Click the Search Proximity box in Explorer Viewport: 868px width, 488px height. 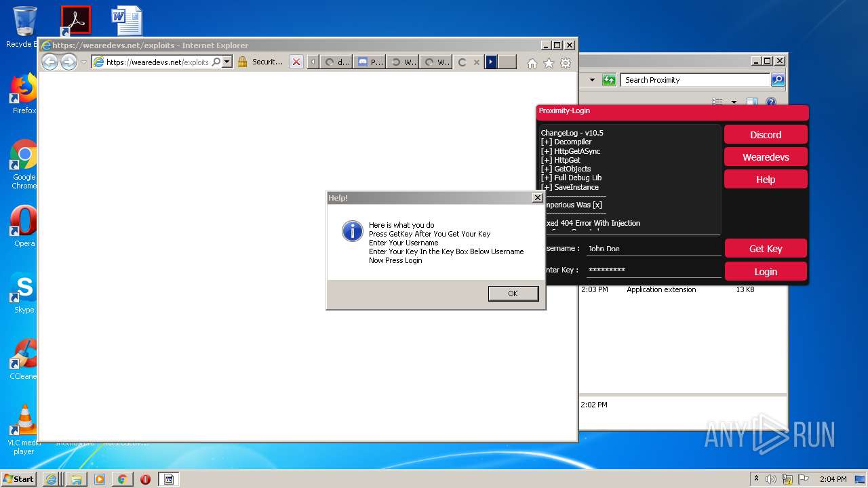tap(695, 80)
